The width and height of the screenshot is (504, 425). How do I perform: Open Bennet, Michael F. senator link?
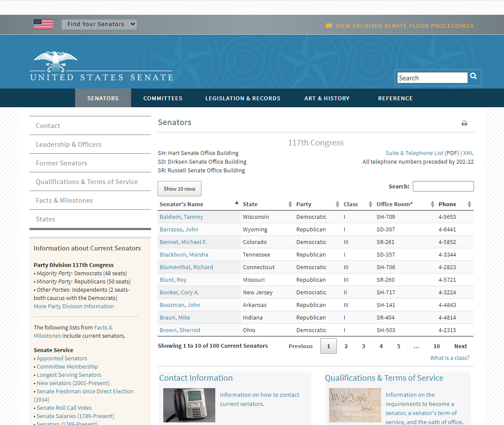point(183,242)
